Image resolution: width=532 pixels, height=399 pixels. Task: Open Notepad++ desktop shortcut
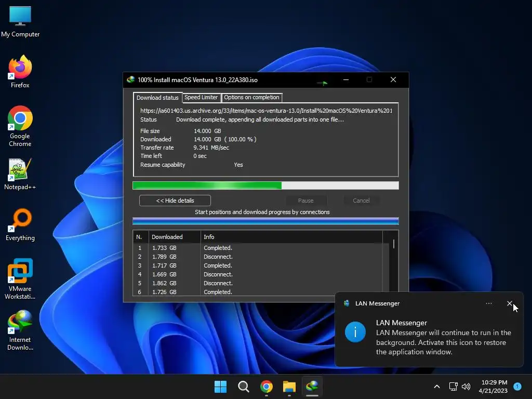[20, 174]
